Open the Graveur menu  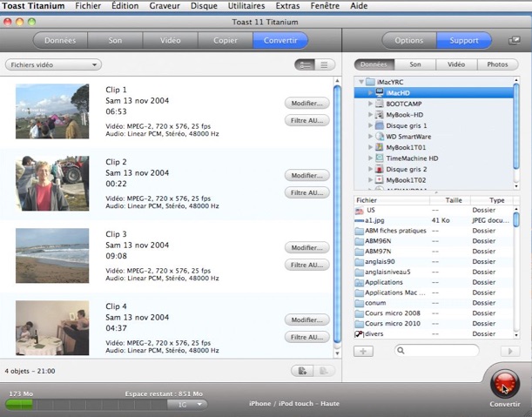click(x=165, y=6)
